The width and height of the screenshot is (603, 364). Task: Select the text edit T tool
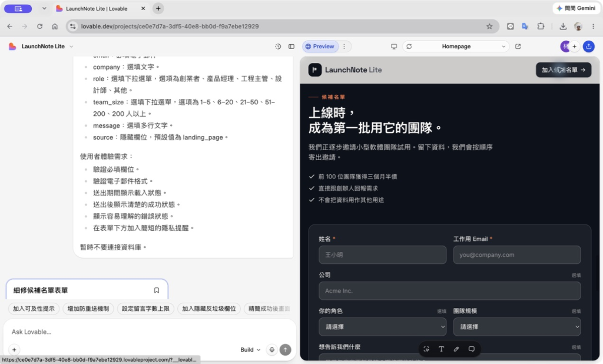point(441,349)
